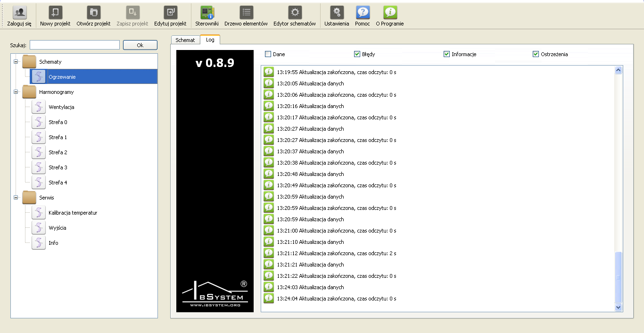
Task: Click the Wyjścia item icon
Action: [x=39, y=228]
